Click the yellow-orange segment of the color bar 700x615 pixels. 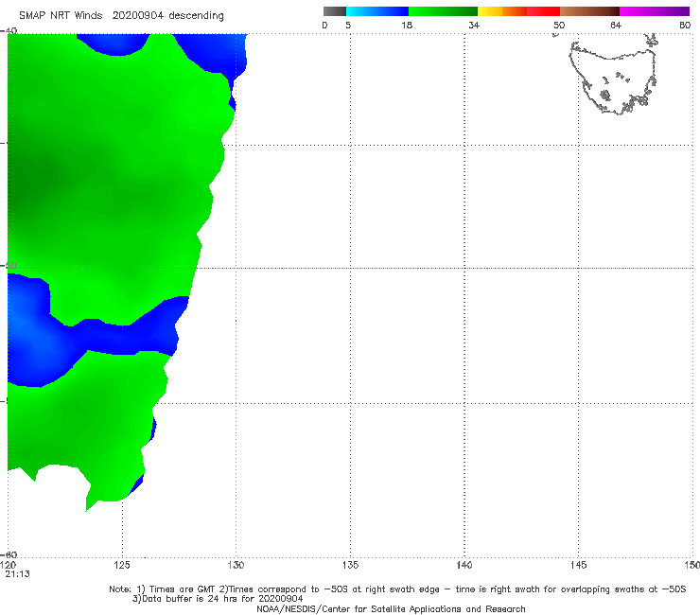click(502, 11)
